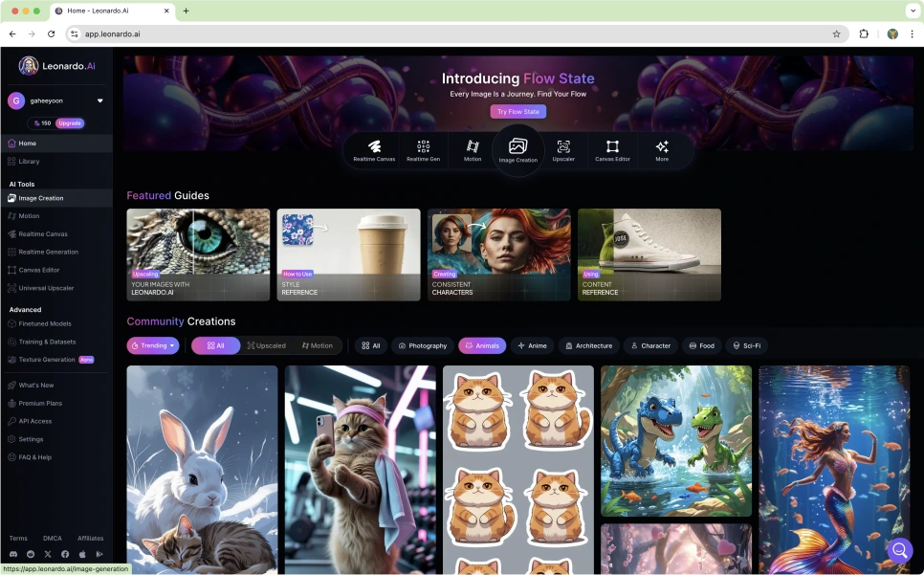Open the Style Reference guide card
This screenshot has height=575, width=924.
point(349,254)
